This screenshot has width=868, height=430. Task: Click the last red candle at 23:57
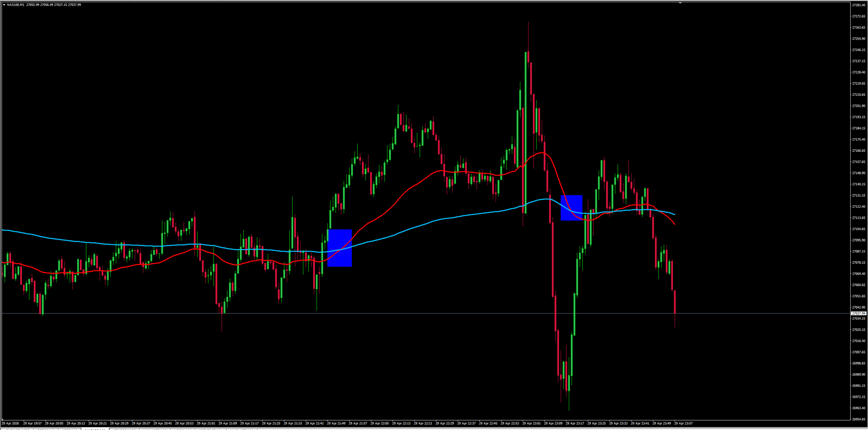click(675, 302)
